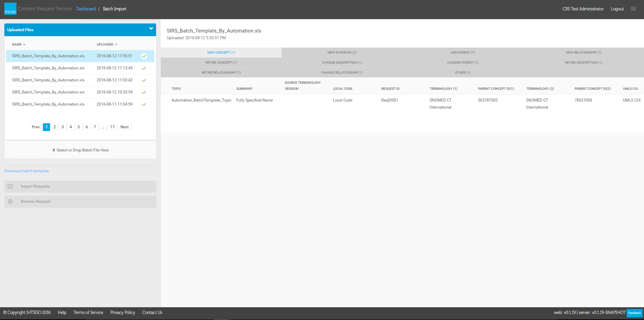Open the blue Feedback button

(x=634, y=313)
